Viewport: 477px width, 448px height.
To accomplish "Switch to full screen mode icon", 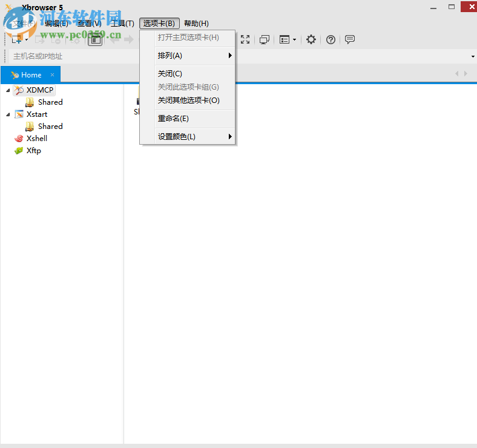I will [245, 39].
